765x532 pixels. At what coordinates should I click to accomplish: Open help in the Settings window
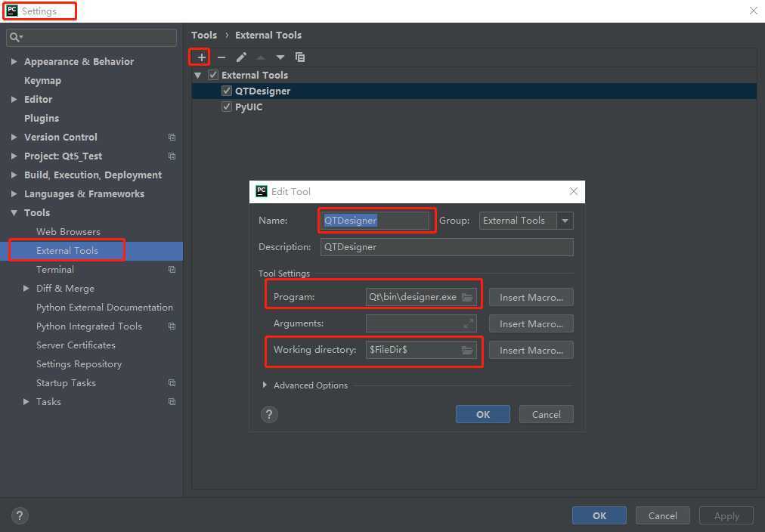pyautogui.click(x=20, y=515)
